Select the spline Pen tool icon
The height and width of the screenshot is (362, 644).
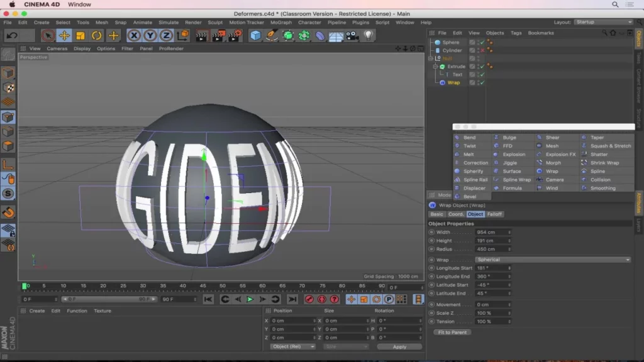tap(272, 36)
